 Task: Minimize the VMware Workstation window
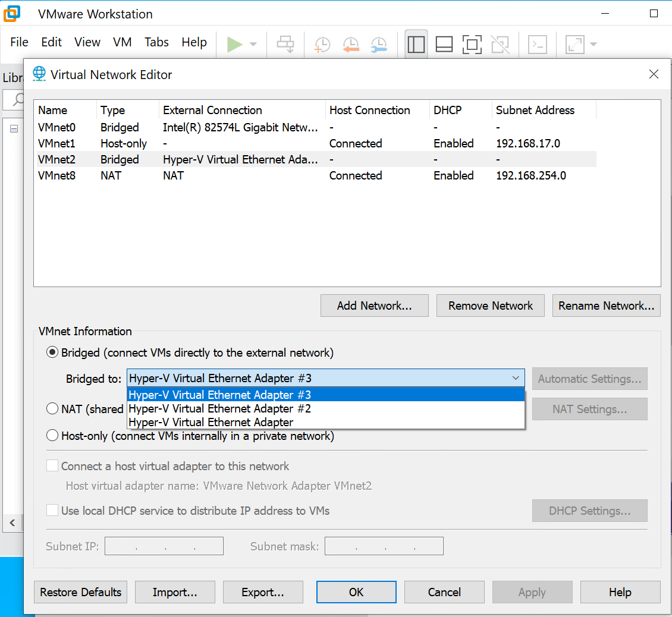point(605,14)
